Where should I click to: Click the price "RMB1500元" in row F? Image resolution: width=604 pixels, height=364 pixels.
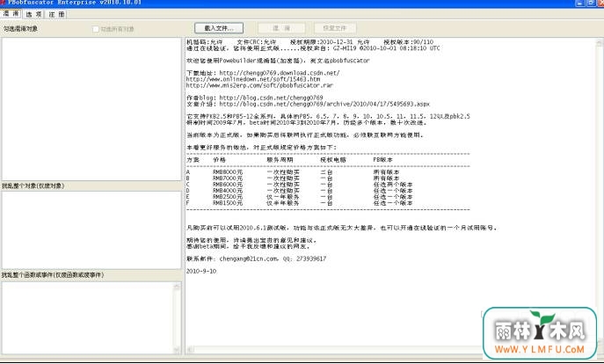[228, 203]
